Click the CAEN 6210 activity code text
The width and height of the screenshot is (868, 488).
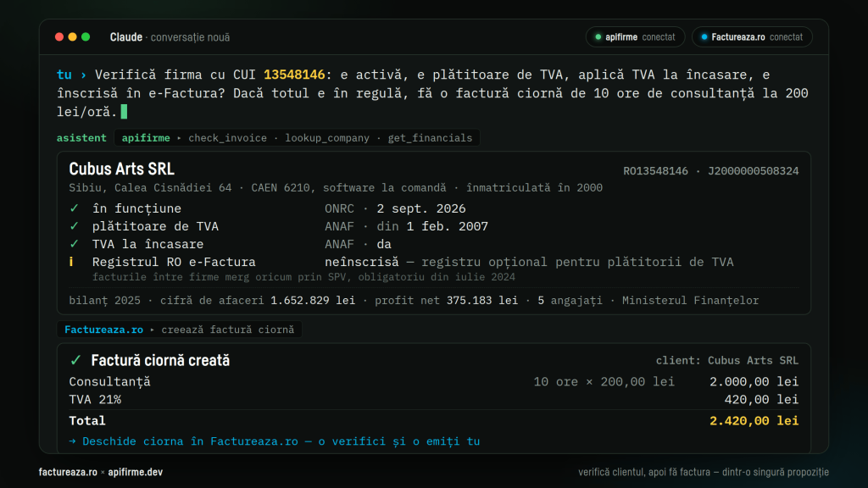[281, 188]
